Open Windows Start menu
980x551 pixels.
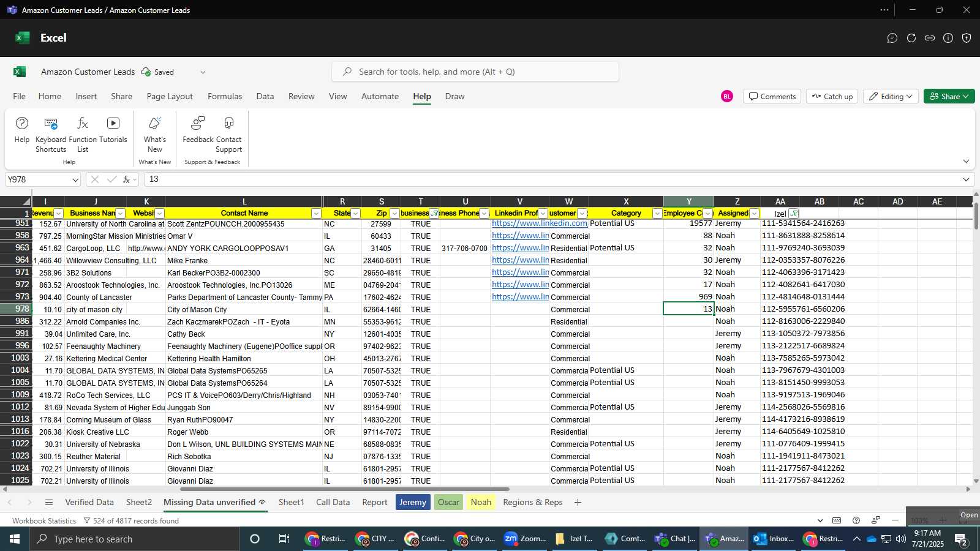click(15, 539)
